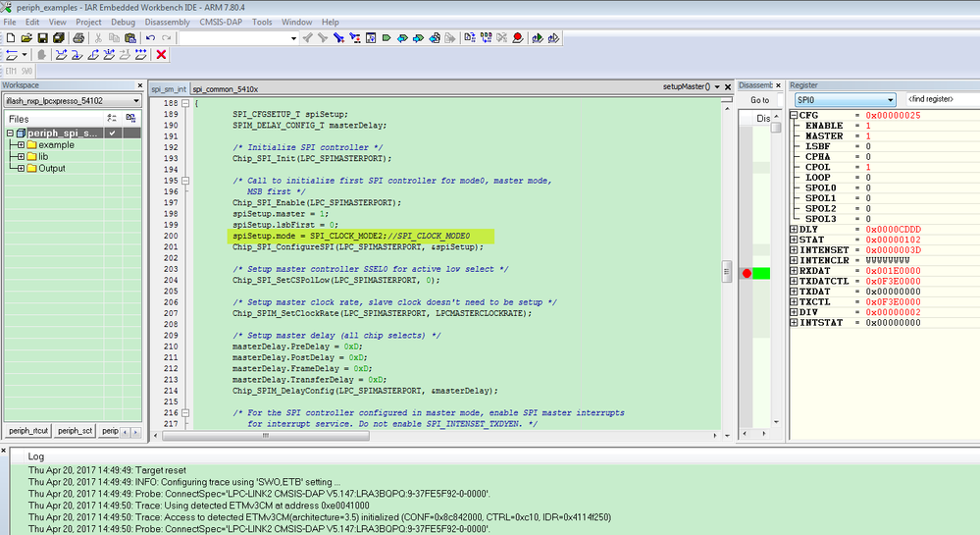Image resolution: width=980 pixels, height=535 pixels.
Task: Click the Compile icon in the toolbar
Action: click(x=470, y=38)
